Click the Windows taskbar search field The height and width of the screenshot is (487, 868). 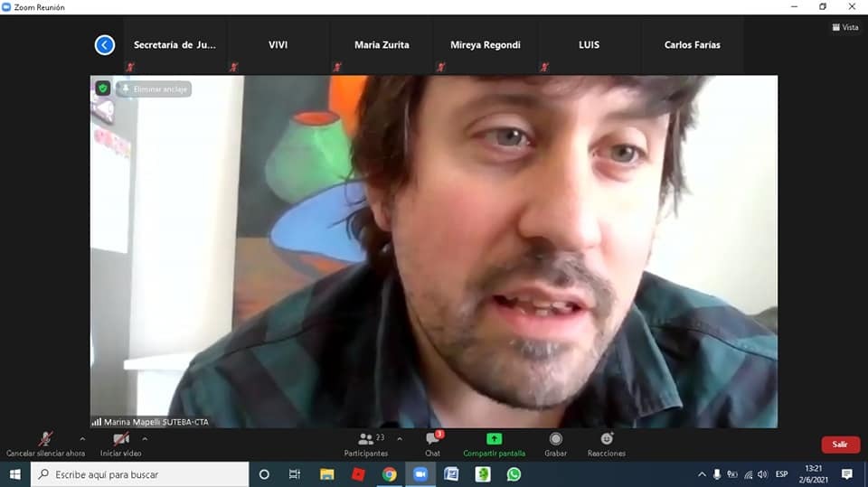tap(140, 474)
